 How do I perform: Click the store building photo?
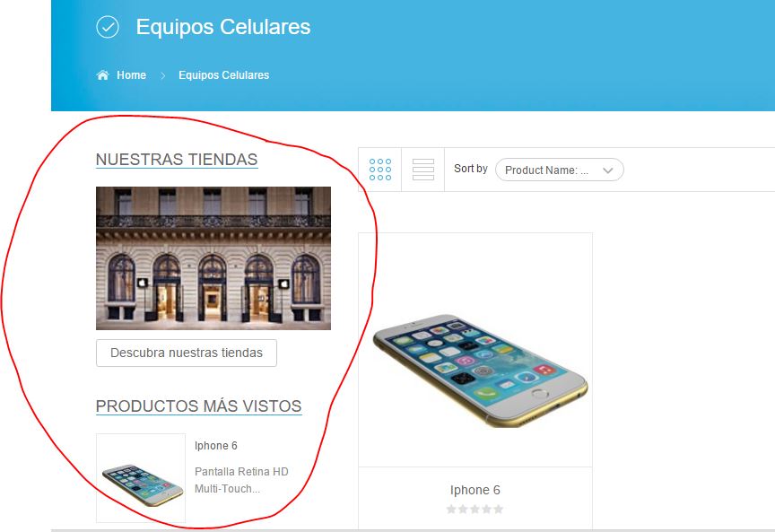click(x=213, y=258)
